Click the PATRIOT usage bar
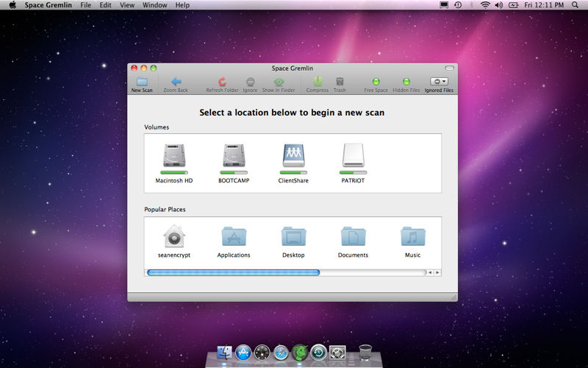588x368 pixels. 353,173
